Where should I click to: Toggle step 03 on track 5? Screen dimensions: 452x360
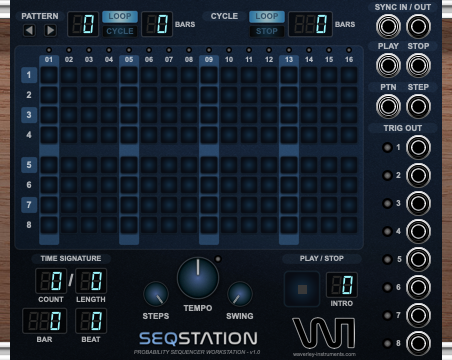pyautogui.click(x=89, y=165)
